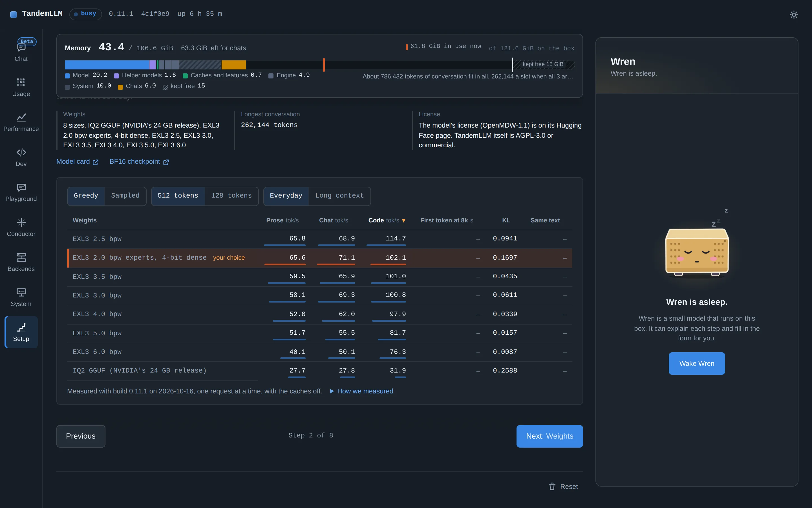Image resolution: width=812 pixels, height=508 pixels.
Task: Select the IQ2 GGUF NVIDIA row
Action: coord(319,371)
